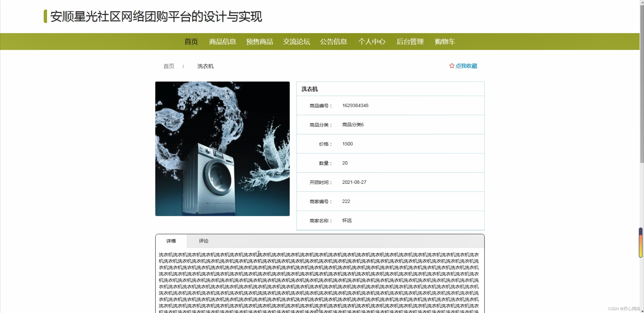Image resolution: width=644 pixels, height=313 pixels.
Task: Click the washing machine product image
Action: click(x=222, y=149)
